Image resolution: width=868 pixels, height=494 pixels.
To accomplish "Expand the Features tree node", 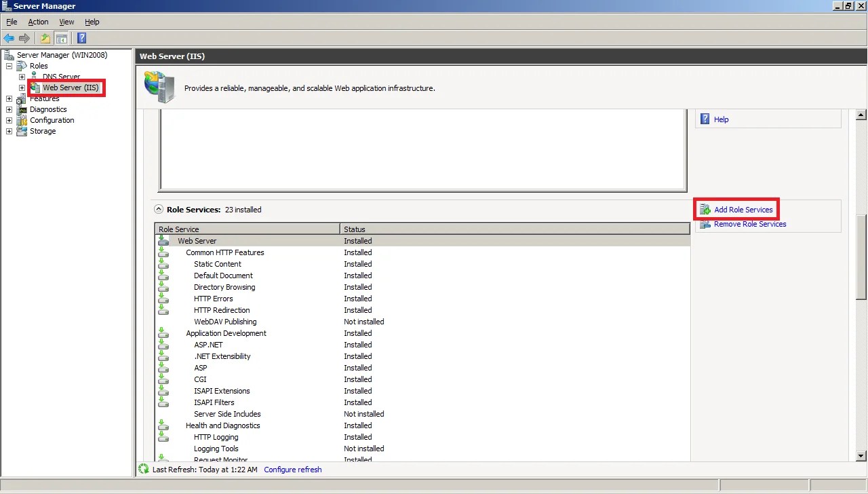I will click(9, 98).
